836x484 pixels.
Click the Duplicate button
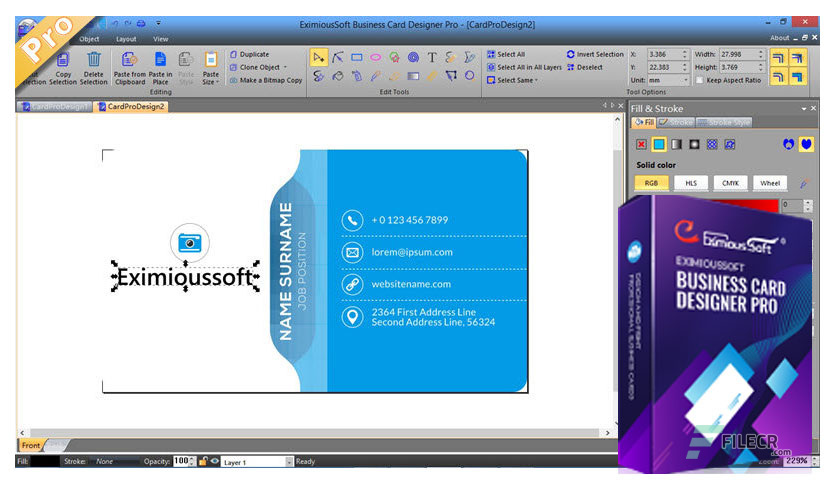256,54
